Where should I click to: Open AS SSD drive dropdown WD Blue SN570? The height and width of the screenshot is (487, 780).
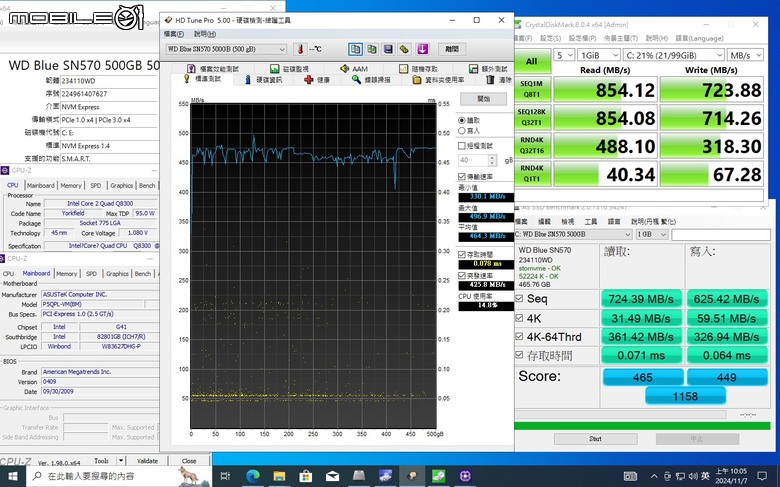coord(574,234)
